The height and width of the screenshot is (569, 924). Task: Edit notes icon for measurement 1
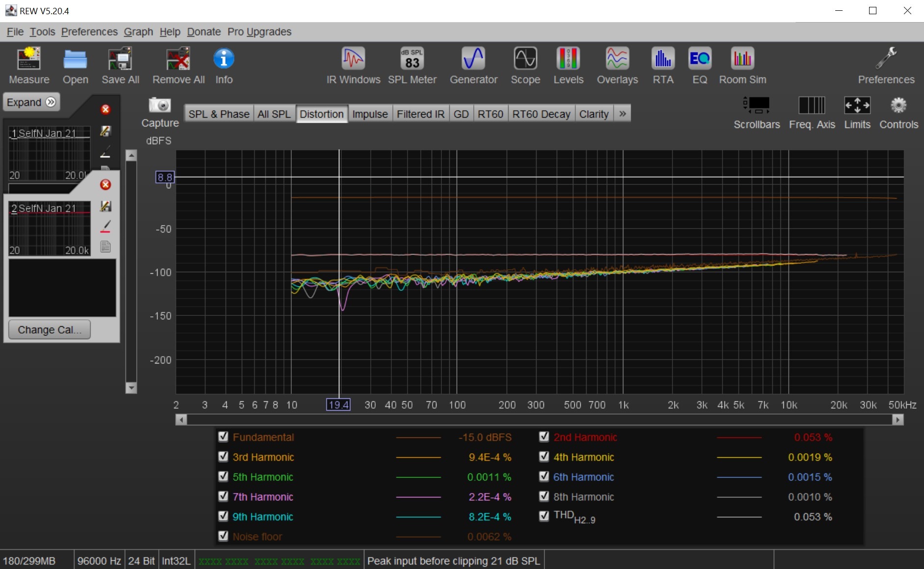point(105,131)
